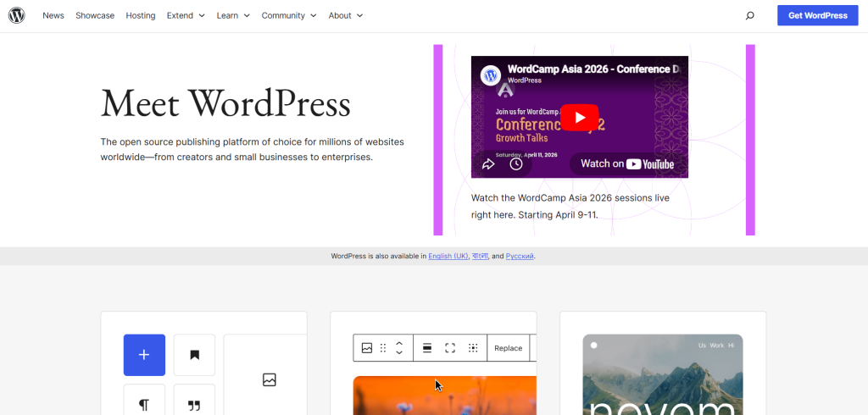Image resolution: width=868 pixels, height=415 pixels.
Task: Click the dotted grid toolbar icon
Action: click(x=473, y=348)
